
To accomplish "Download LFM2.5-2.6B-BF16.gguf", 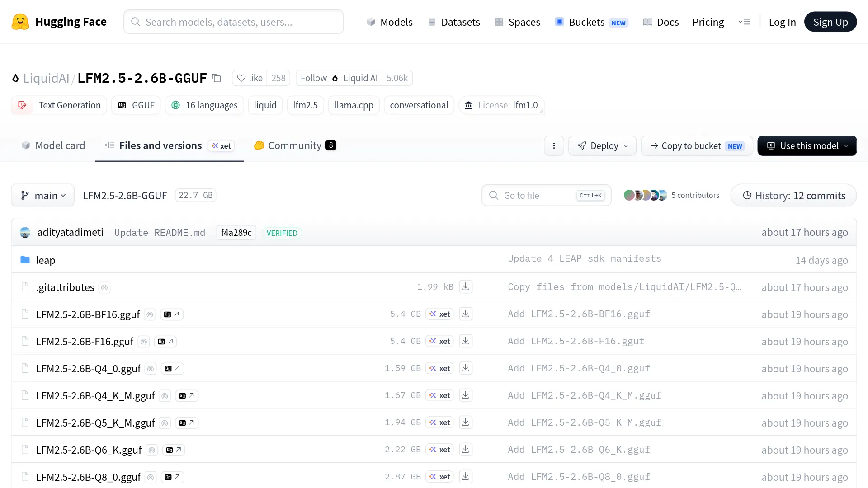I will [466, 314].
